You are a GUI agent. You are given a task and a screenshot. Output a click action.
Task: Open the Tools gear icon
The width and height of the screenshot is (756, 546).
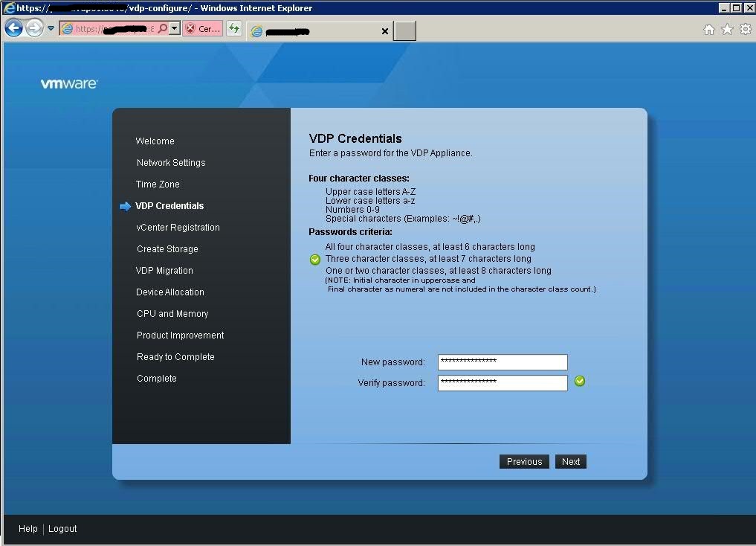(x=746, y=30)
